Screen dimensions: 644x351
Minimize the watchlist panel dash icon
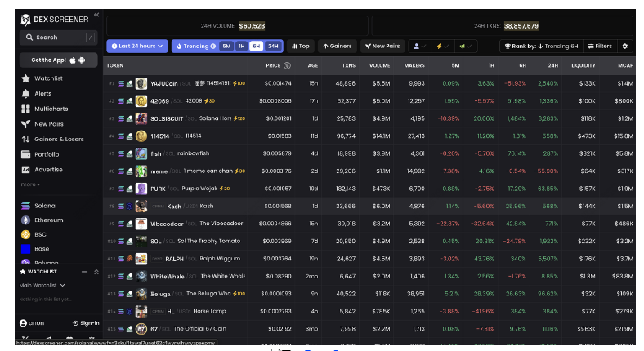85,272
